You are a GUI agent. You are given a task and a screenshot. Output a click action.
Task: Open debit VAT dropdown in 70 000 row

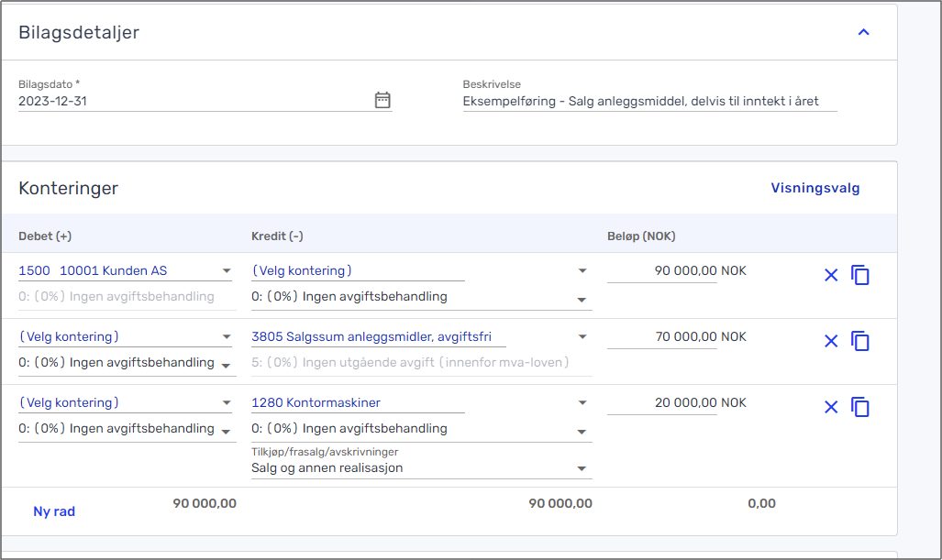[226, 366]
